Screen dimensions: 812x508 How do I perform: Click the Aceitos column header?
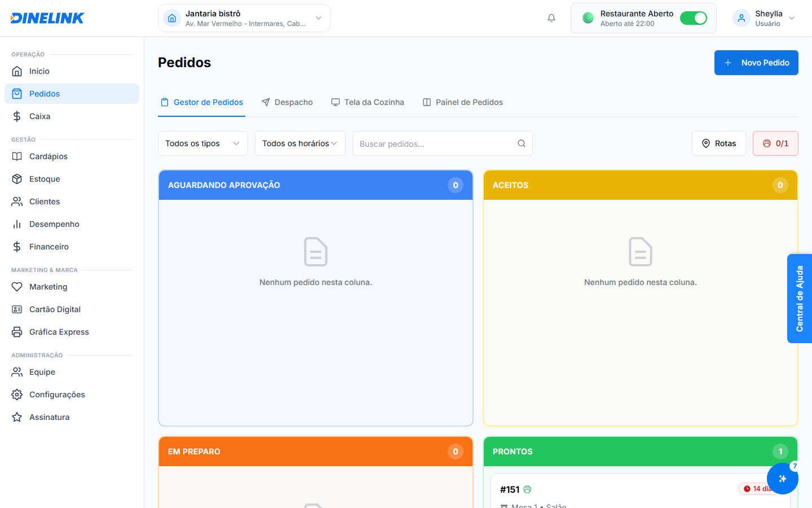[641, 185]
